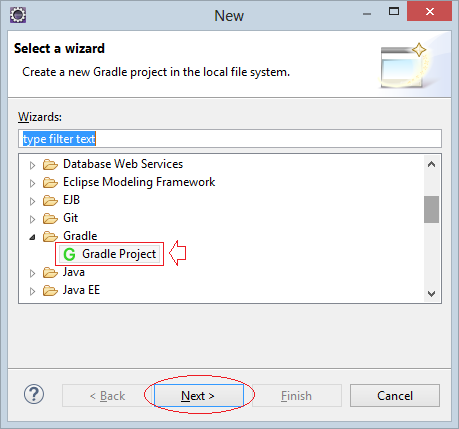Collapse the Gradle tree node
Image resolution: width=459 pixels, height=429 pixels.
tap(32, 237)
